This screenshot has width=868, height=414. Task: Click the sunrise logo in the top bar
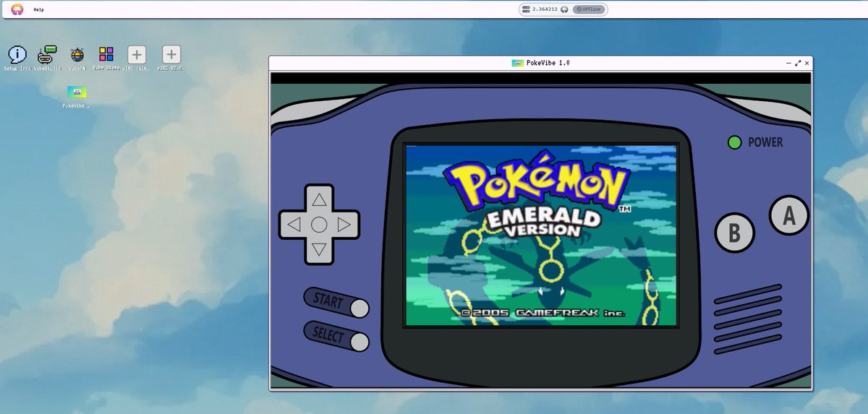[x=17, y=9]
